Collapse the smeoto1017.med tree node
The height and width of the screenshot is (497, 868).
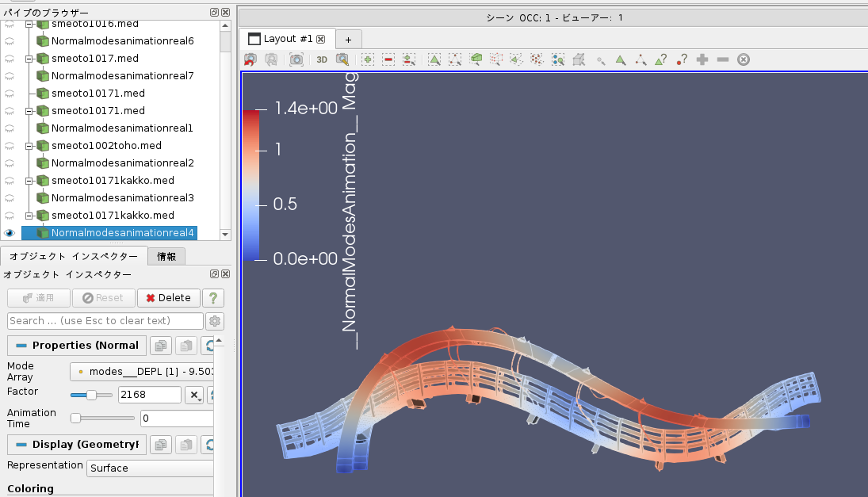pos(29,59)
